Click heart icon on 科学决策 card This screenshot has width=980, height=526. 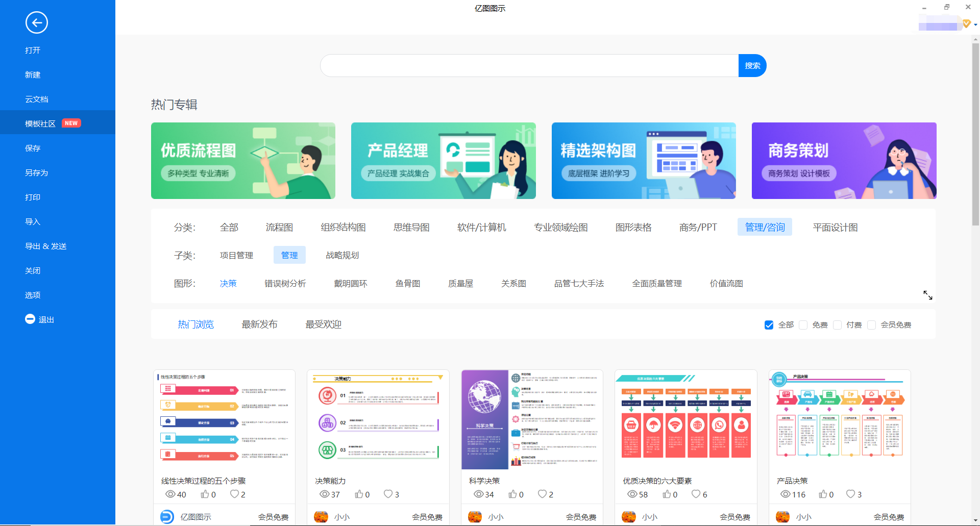pos(542,494)
